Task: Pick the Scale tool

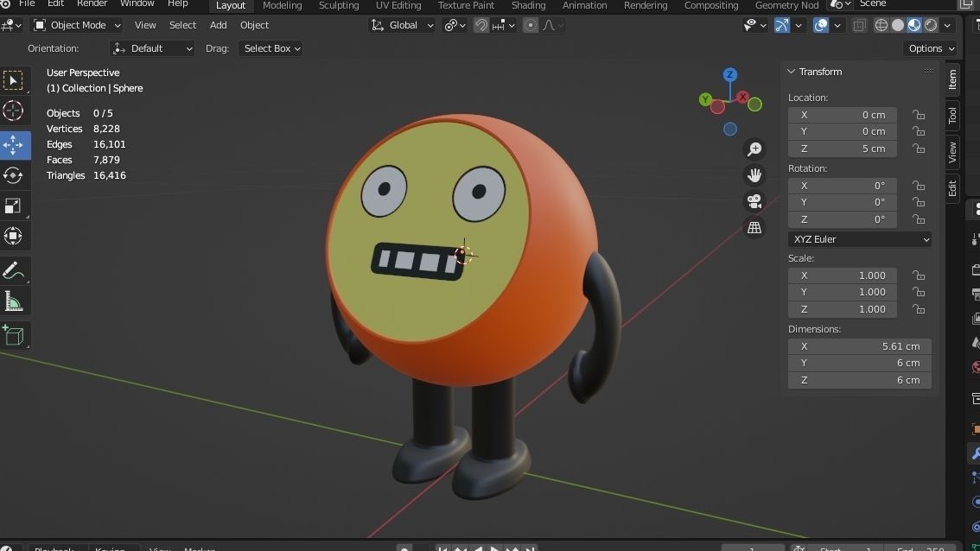Action: point(13,206)
